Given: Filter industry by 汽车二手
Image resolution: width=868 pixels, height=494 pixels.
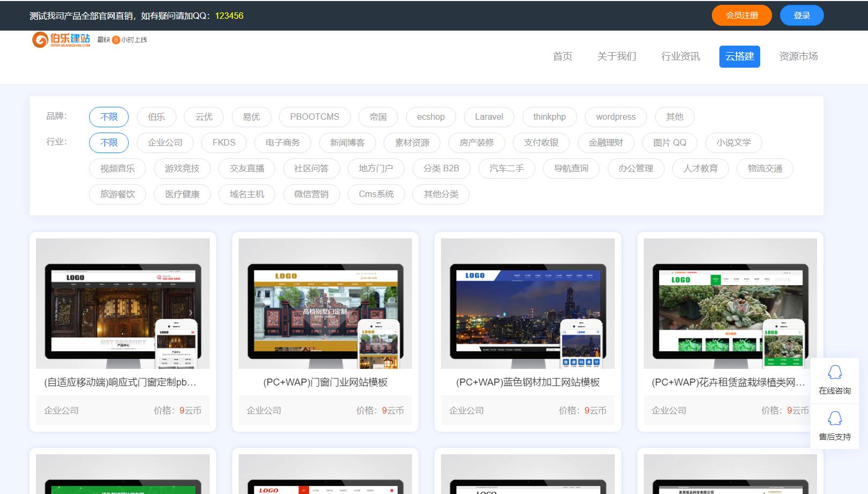Looking at the screenshot, I should click(x=506, y=168).
